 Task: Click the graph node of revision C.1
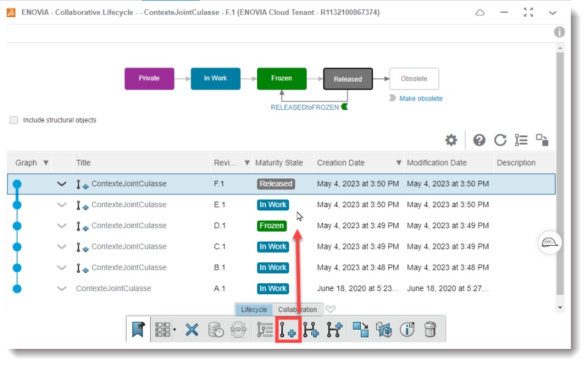tap(17, 246)
